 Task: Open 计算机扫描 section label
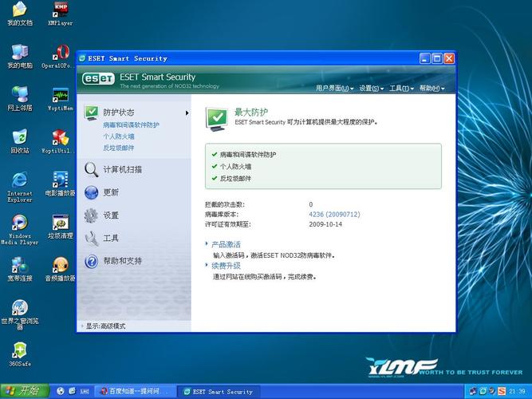[x=123, y=169]
